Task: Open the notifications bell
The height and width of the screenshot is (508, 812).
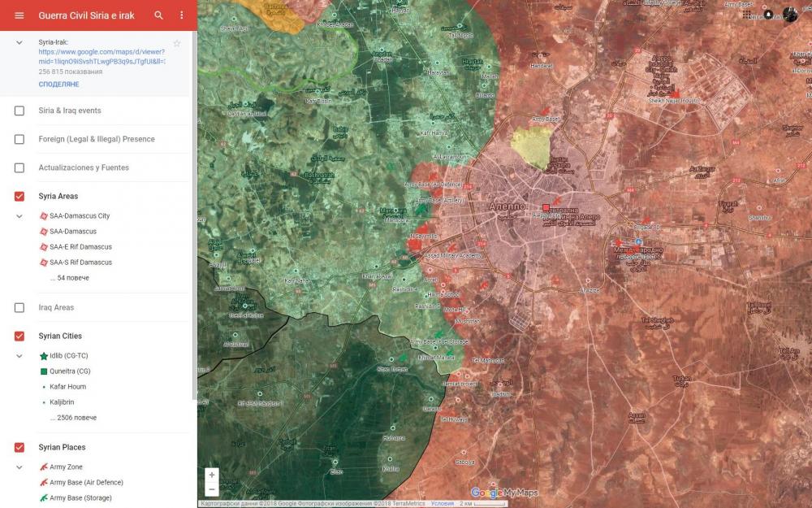Action: tap(768, 15)
